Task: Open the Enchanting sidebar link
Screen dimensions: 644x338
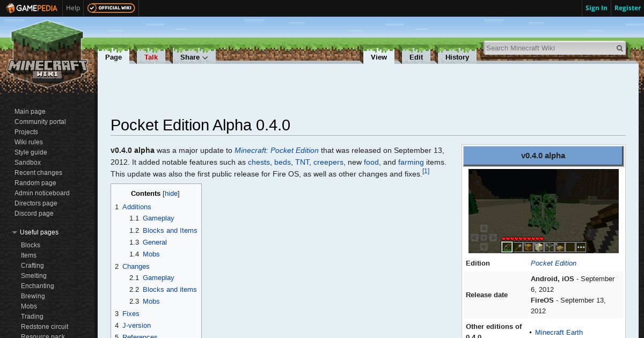Action: (38, 286)
